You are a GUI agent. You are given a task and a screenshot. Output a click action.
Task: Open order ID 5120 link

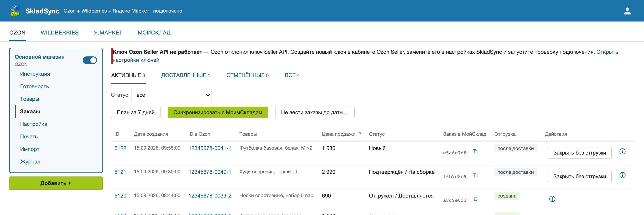point(120,196)
